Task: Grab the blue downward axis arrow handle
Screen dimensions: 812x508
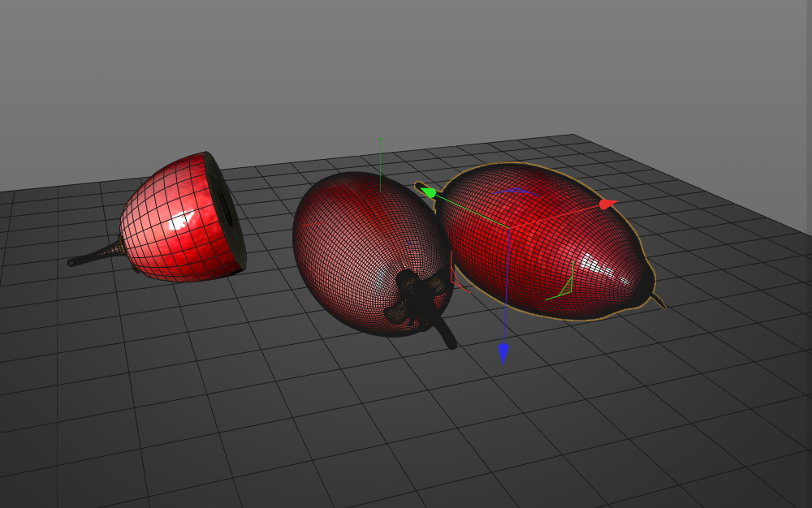Action: pos(503,354)
